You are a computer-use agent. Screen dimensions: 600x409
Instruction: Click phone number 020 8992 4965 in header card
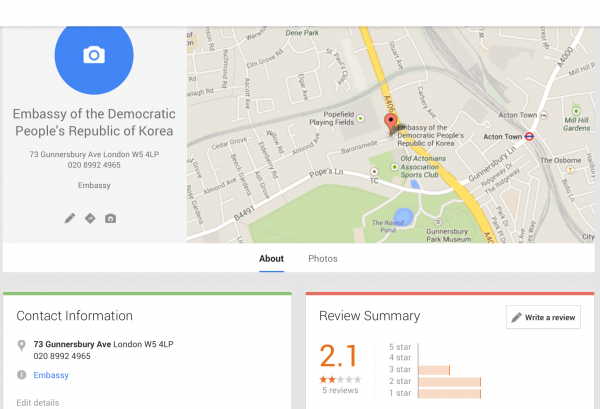(94, 165)
